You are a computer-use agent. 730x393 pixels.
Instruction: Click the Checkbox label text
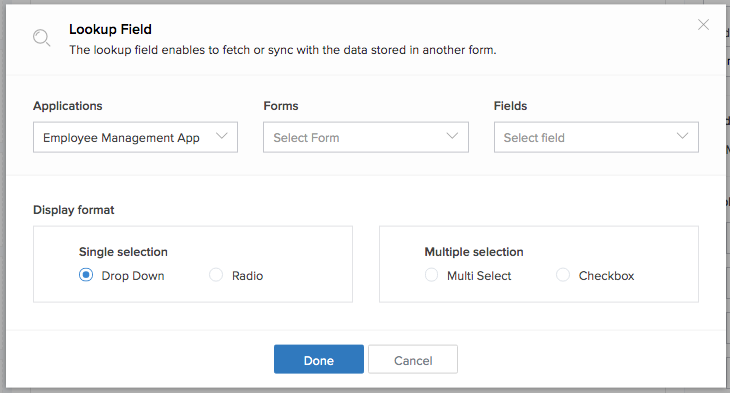pos(606,276)
